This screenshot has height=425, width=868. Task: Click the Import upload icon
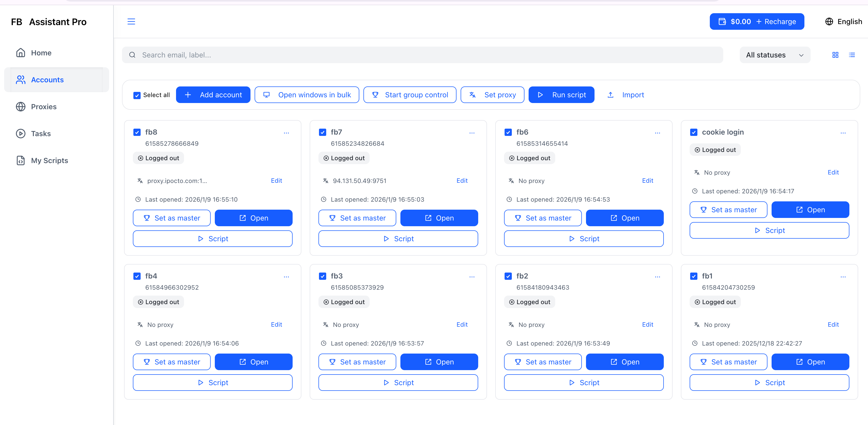pos(611,95)
